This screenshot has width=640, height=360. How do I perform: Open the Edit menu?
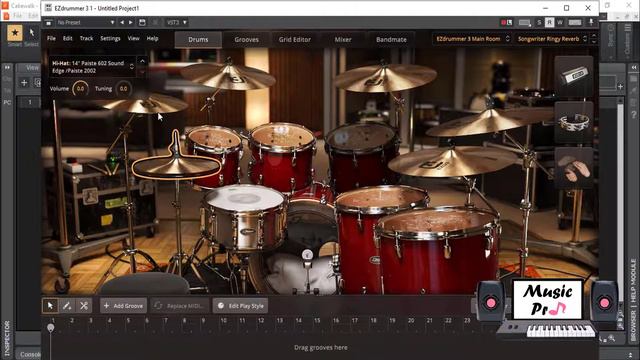pos(68,38)
